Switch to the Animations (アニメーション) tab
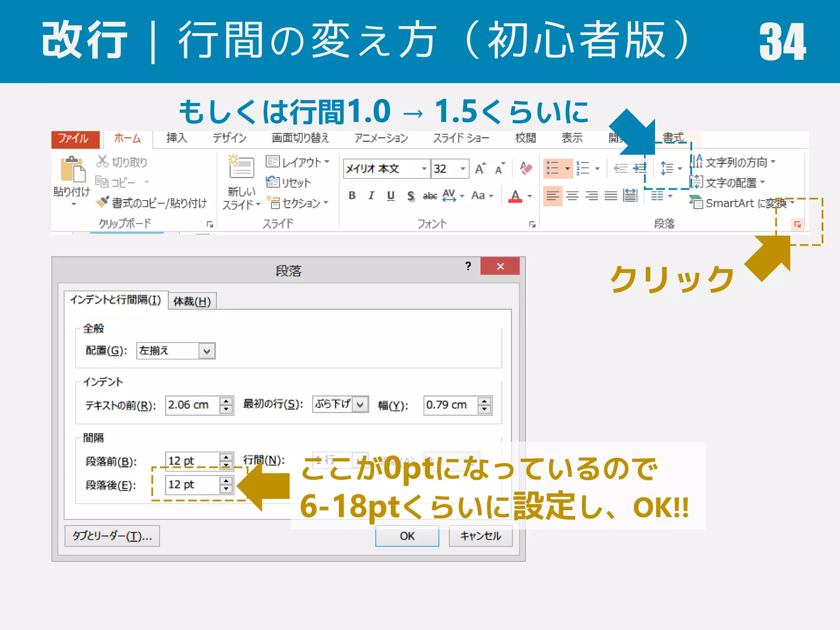This screenshot has width=840, height=630. (381, 138)
